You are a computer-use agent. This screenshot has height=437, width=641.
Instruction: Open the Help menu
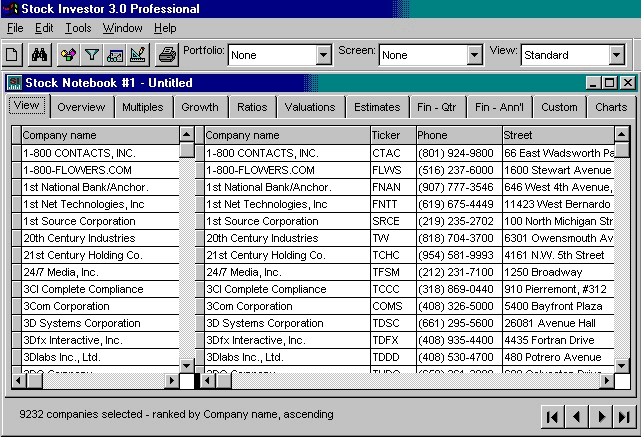coord(165,28)
